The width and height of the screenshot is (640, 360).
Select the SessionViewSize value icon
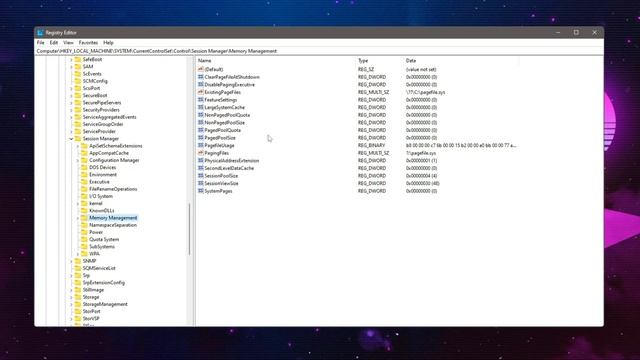200,183
